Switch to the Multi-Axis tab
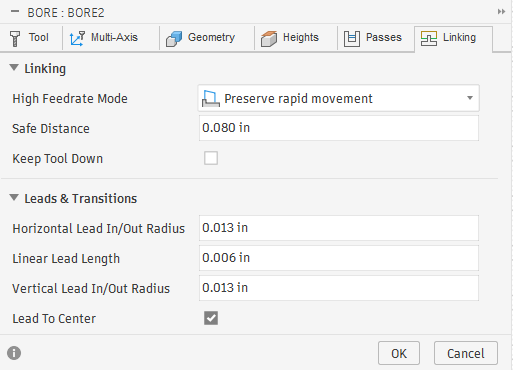This screenshot has height=370, width=513. pyautogui.click(x=111, y=38)
